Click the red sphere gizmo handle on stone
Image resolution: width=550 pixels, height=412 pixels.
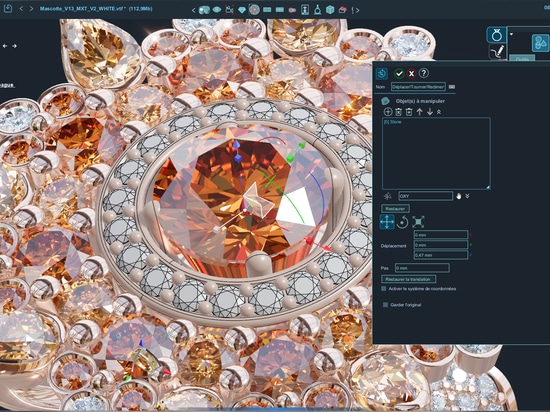coord(309,241)
